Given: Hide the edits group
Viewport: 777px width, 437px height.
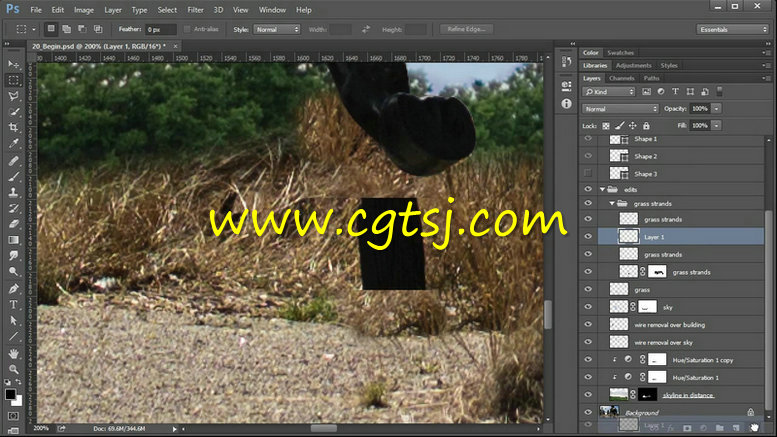Looking at the screenshot, I should tap(588, 189).
